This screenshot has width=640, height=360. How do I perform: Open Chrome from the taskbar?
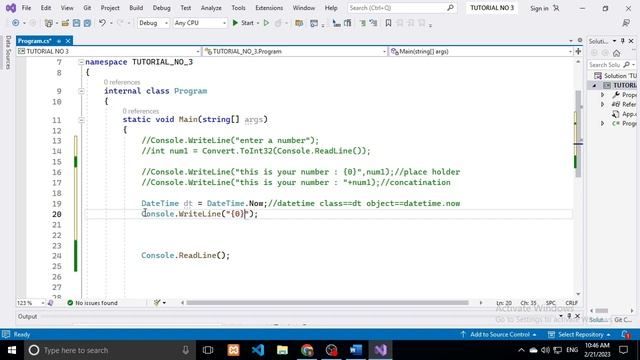point(307,350)
